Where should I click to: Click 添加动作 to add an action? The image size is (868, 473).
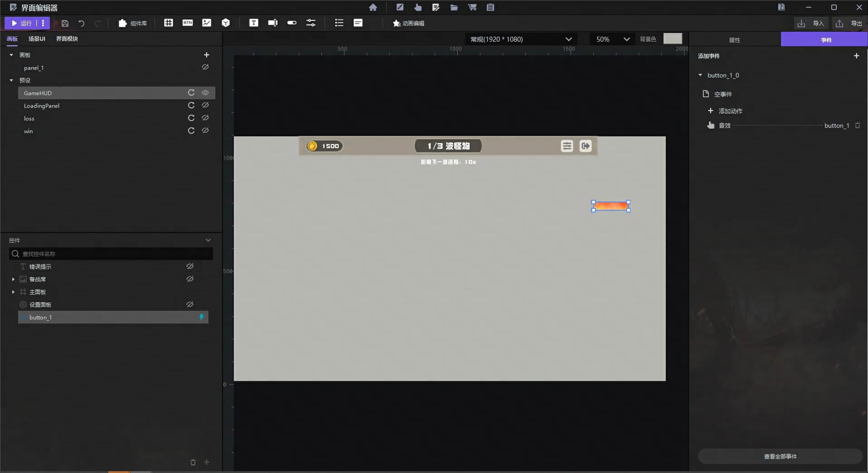click(725, 111)
